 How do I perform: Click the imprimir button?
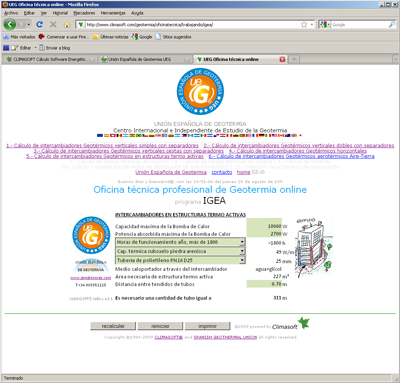tap(208, 326)
